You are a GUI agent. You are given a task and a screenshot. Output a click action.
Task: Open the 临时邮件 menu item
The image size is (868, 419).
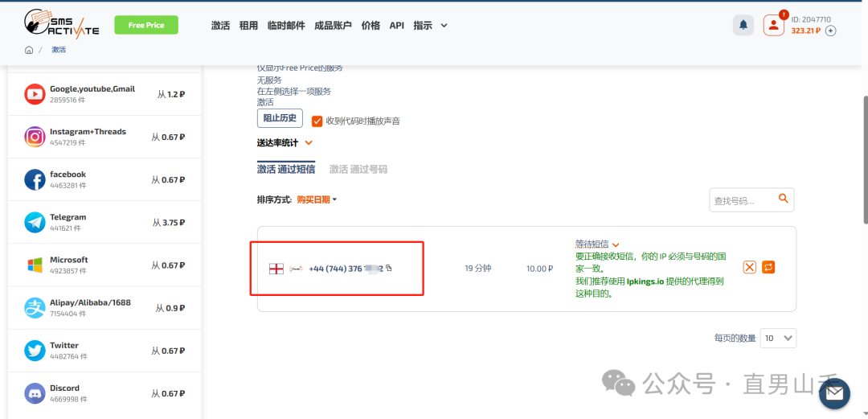(x=286, y=26)
